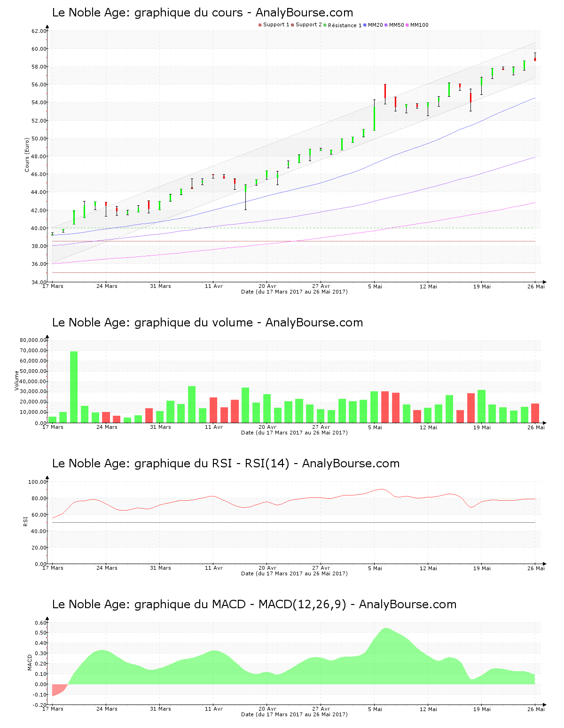Screen dimensions: 564x728
Task: Select the 'Support 2' legend label
Action: click(309, 25)
